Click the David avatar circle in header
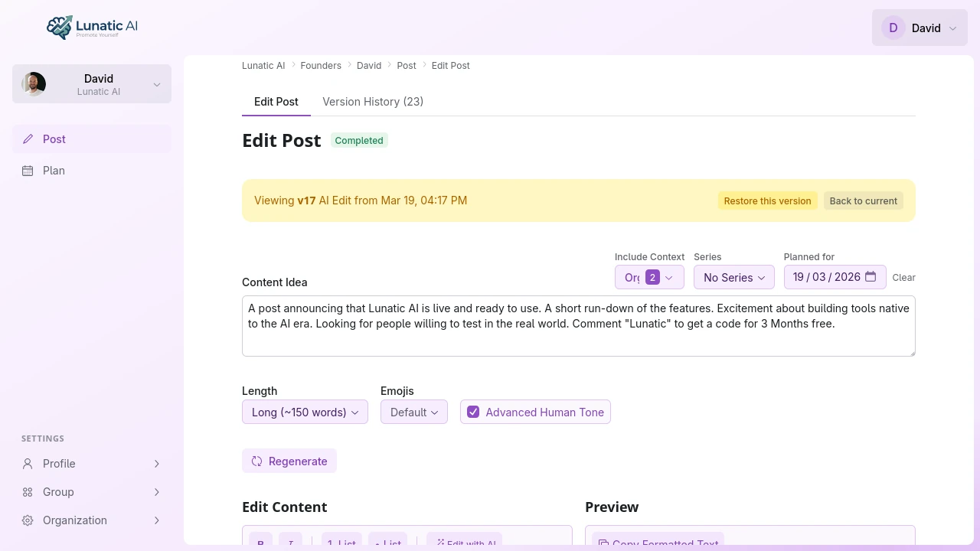Viewport: 980px width, 551px height. (x=893, y=28)
